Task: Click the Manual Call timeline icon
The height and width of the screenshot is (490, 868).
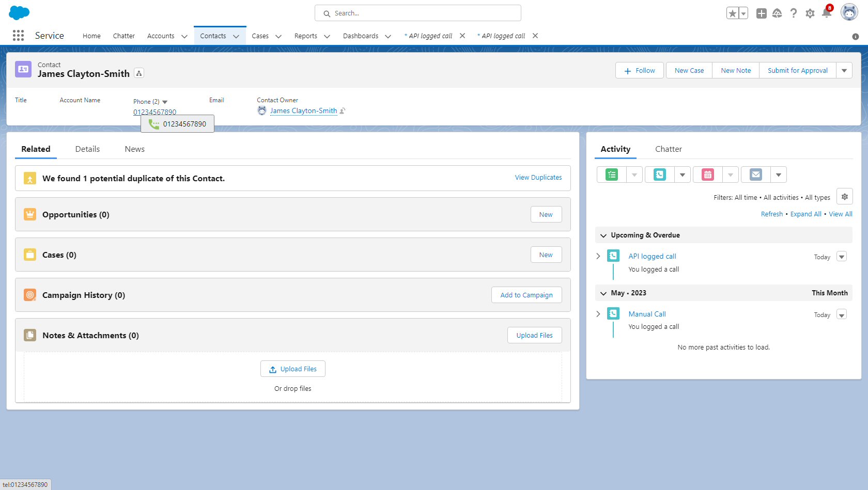Action: tap(613, 313)
